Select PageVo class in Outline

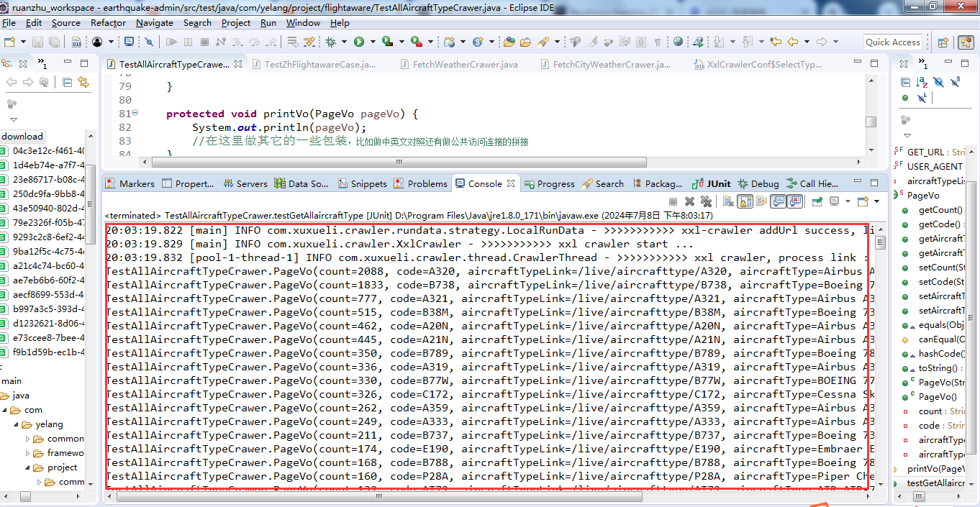(923, 195)
